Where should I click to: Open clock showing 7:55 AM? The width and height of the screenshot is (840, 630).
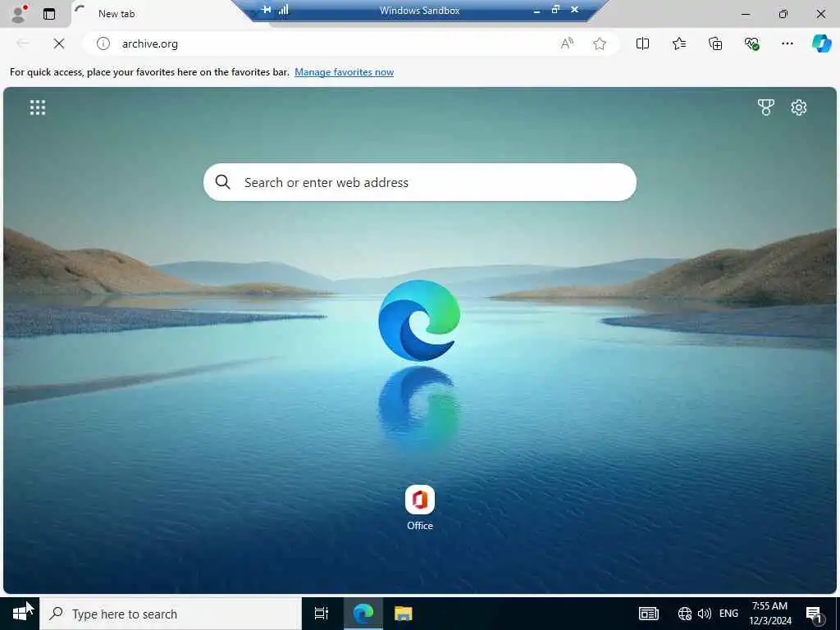769,614
